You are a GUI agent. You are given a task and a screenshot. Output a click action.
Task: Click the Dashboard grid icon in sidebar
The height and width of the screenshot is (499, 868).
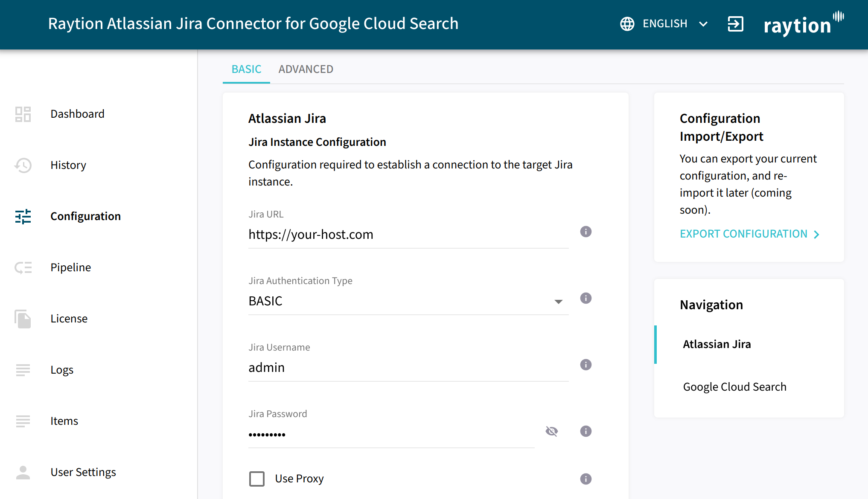23,114
